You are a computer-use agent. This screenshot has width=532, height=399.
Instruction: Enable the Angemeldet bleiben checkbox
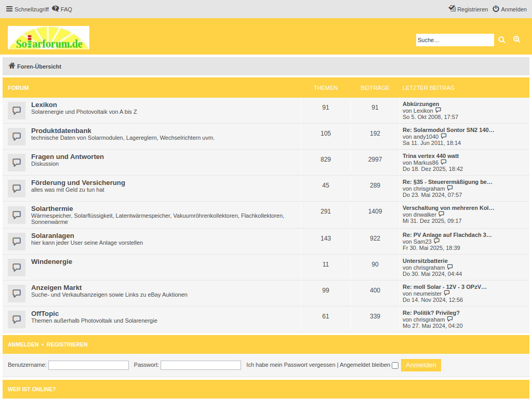(395, 365)
